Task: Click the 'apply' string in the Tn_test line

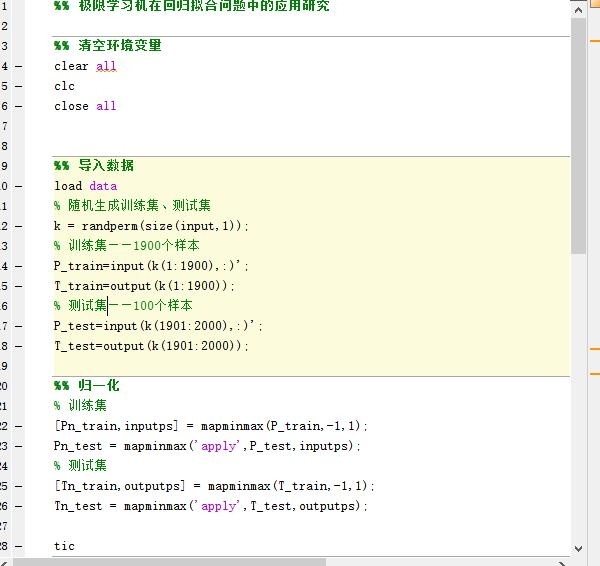Action: point(218,506)
